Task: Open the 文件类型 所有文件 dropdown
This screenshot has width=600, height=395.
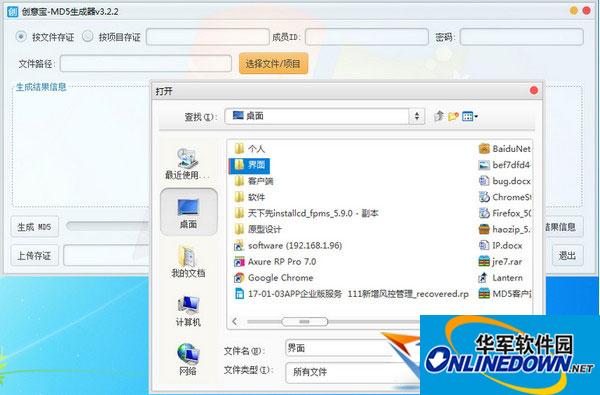Action: pyautogui.click(x=352, y=372)
